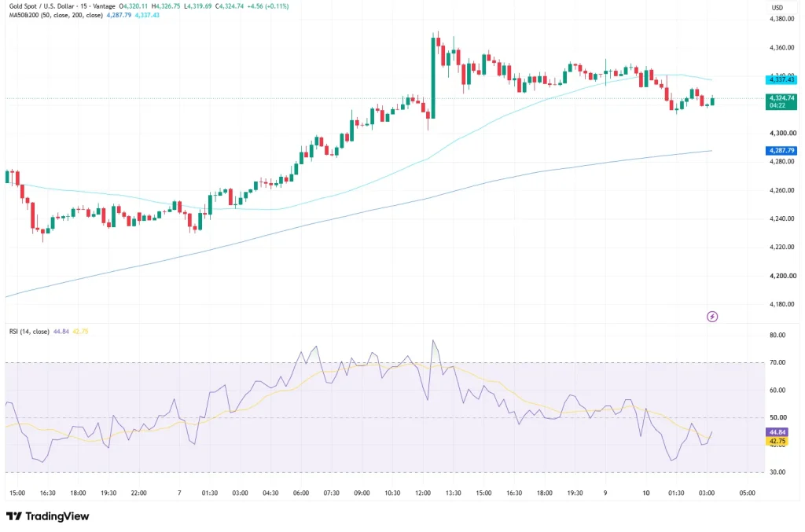The height and width of the screenshot is (532, 805).
Task: Open the USD currency selector on price axis
Action: point(777,7)
